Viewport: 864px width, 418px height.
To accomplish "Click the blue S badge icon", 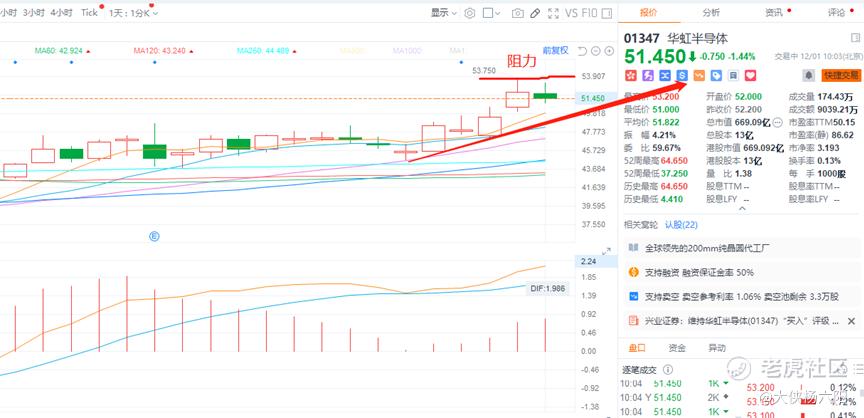I will 682,75.
